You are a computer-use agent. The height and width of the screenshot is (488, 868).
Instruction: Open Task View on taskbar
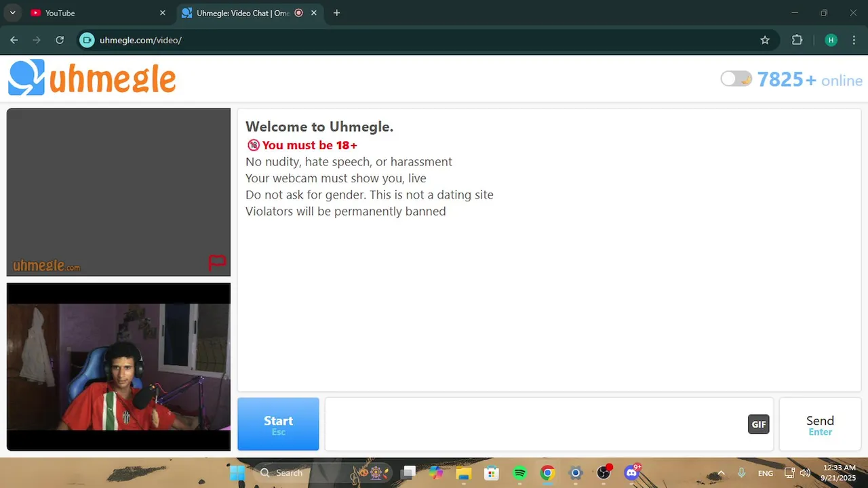point(408,472)
